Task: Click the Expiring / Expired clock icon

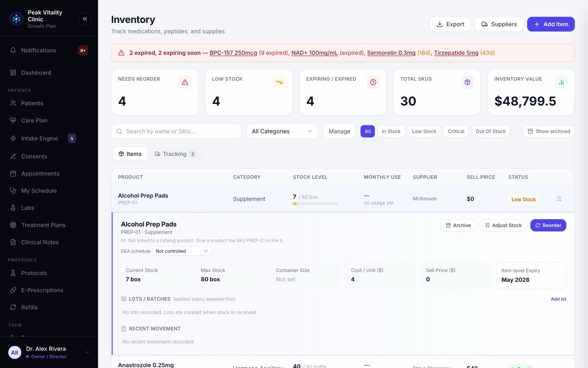Action: coord(373,82)
